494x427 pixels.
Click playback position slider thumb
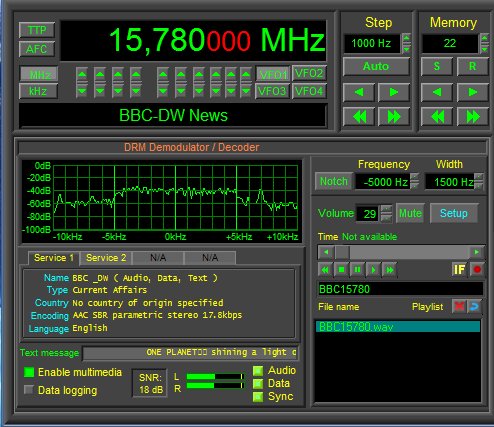342,252
